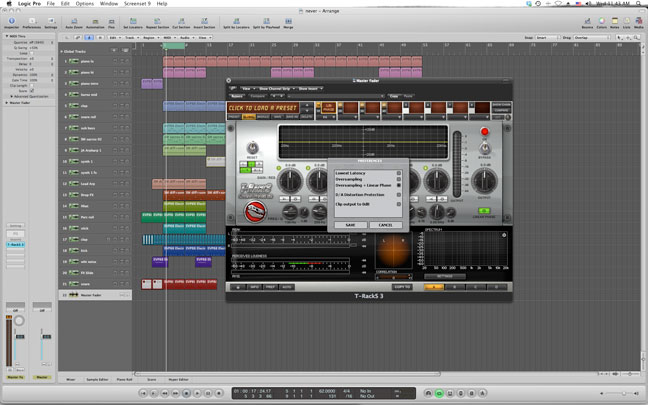
Task: Open the Show Insert dropdown
Action: click(x=310, y=88)
